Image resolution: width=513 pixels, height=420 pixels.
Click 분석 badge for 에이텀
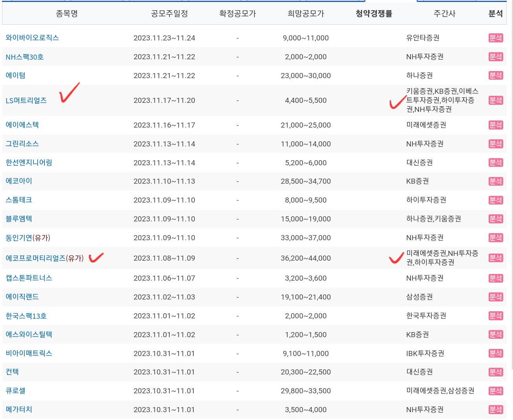point(496,75)
